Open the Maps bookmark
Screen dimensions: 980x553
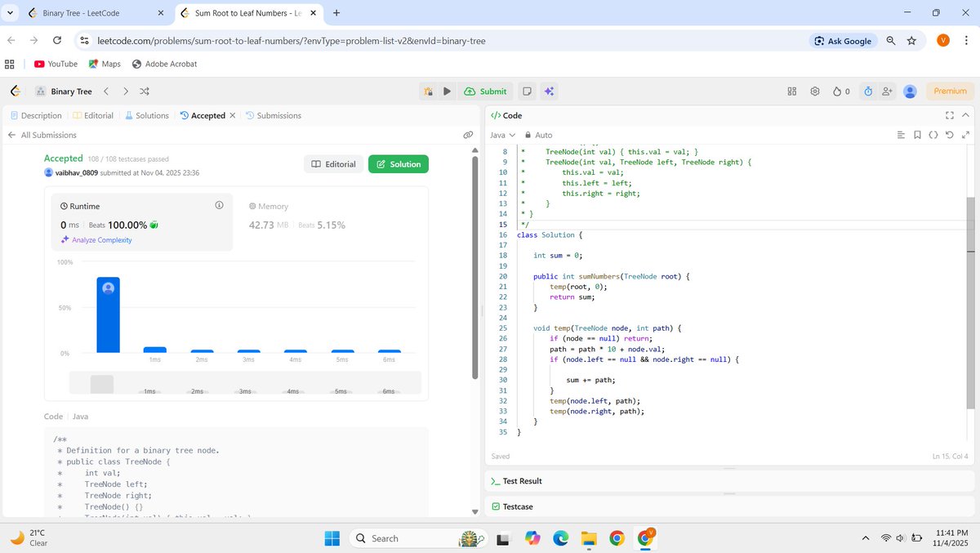[x=105, y=64]
